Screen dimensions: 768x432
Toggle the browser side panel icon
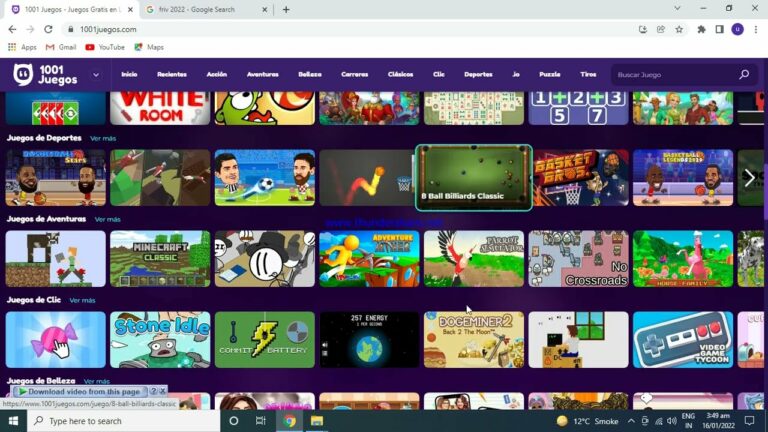click(x=720, y=29)
